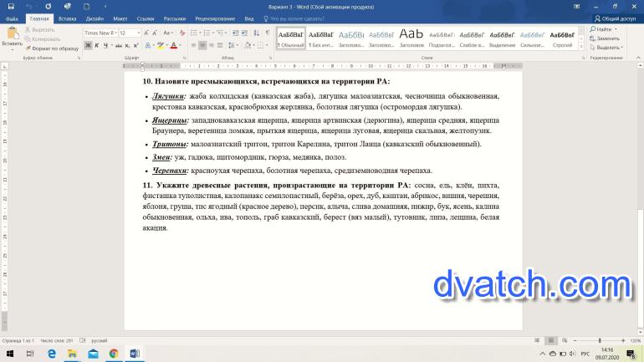
Task: Toggle Italic (К) formatting
Action: tap(98, 47)
